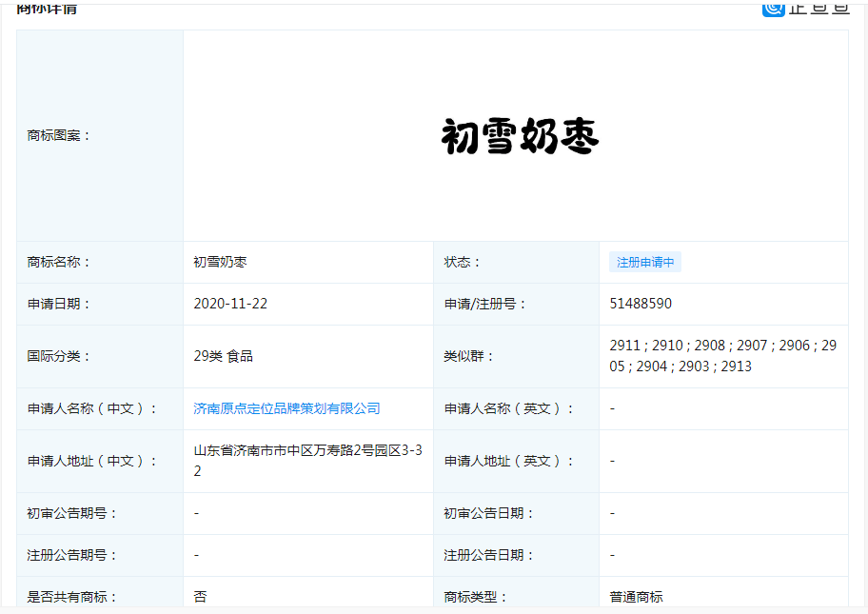Click the 初审公告期号 label
This screenshot has width=868, height=614.
[x=72, y=513]
